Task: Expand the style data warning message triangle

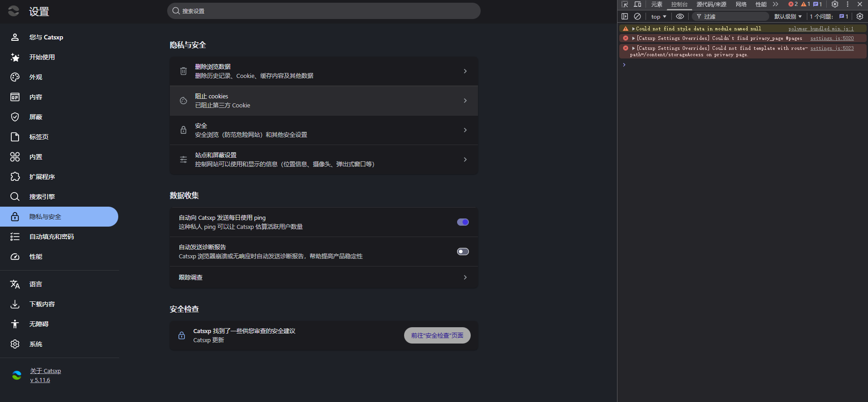Action: click(x=633, y=29)
